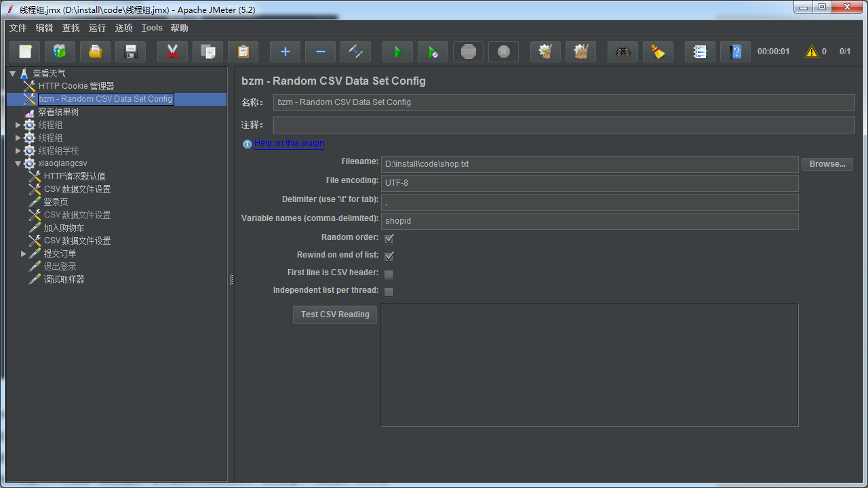Start the test with green play icon
This screenshot has width=868, height=488.
[398, 52]
